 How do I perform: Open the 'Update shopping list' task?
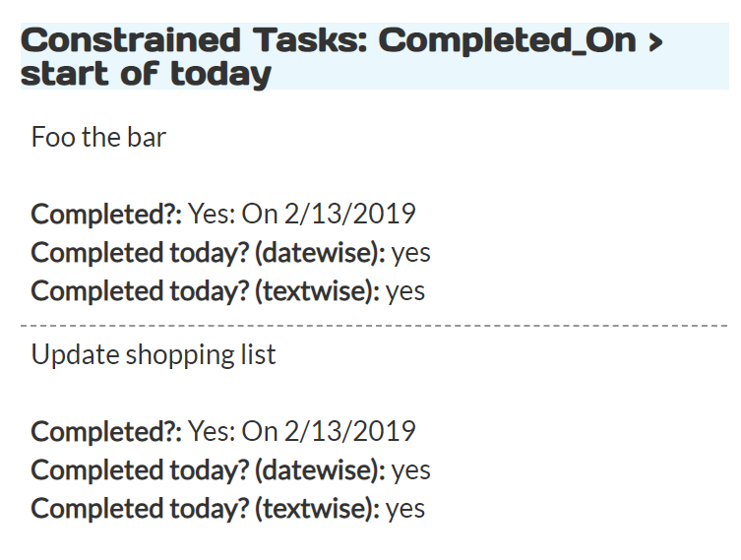click(154, 354)
